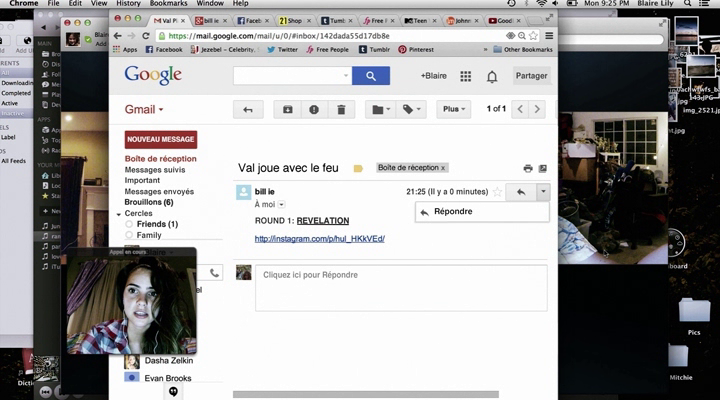The image size is (720, 400).
Task: Select Friends (1) circle
Action: click(x=157, y=224)
